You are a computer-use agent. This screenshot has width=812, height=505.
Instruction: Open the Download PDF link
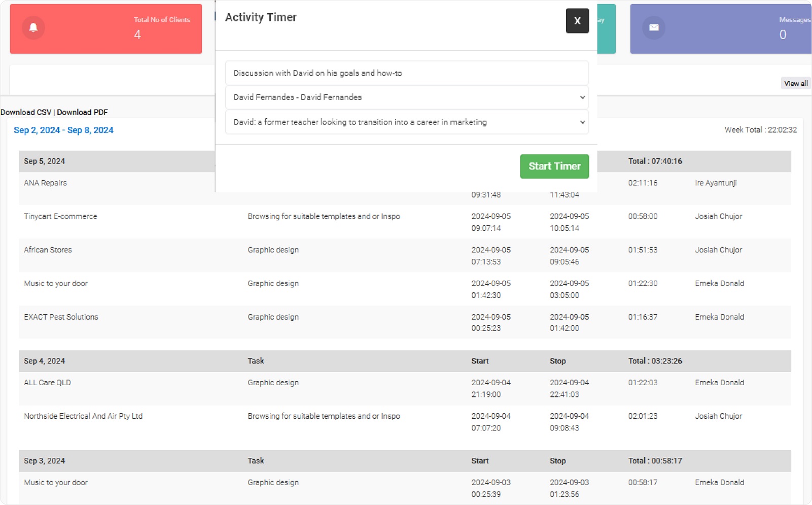coord(83,112)
